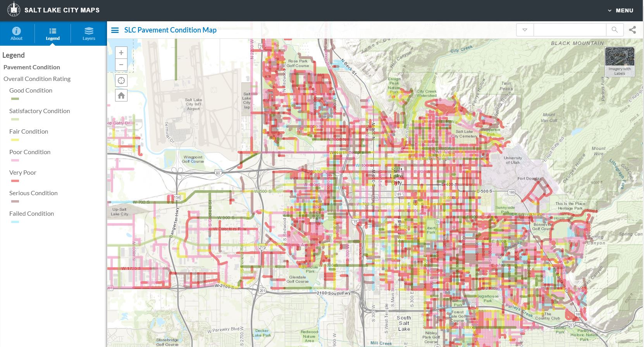
Task: Open the Layers tab
Action: point(89,34)
